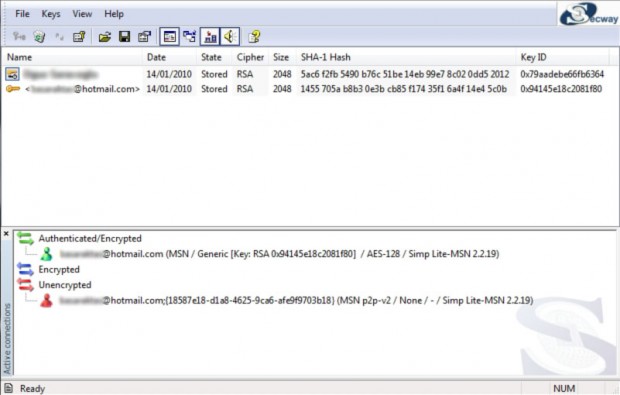Open the File menu
Screen dimensions: 620x395
(23, 14)
